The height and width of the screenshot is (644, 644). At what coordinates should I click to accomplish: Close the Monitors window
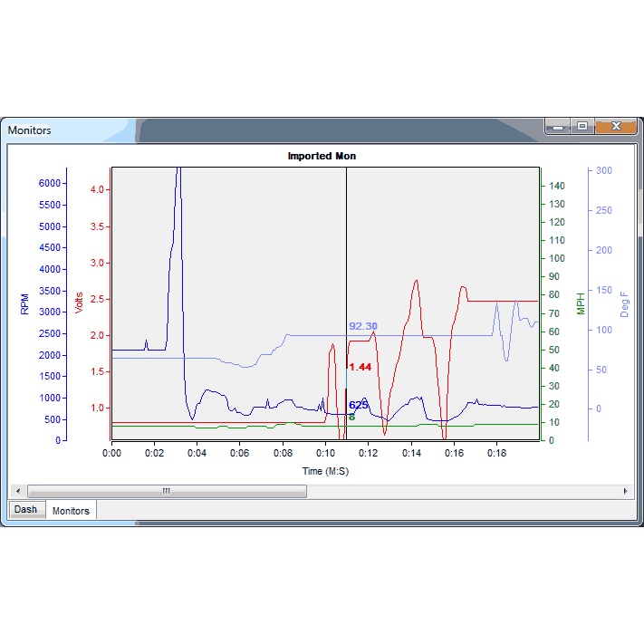tap(616, 127)
